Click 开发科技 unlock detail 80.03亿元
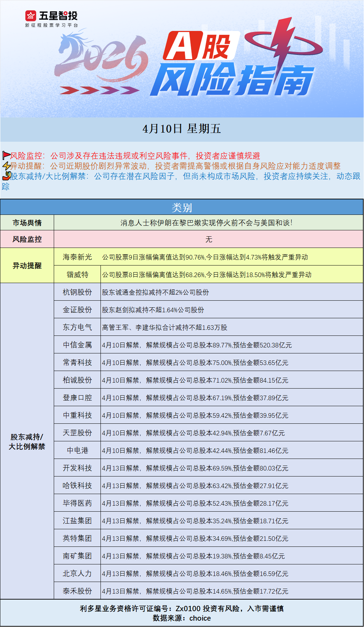This screenshot has height=627, width=364. click(x=195, y=468)
